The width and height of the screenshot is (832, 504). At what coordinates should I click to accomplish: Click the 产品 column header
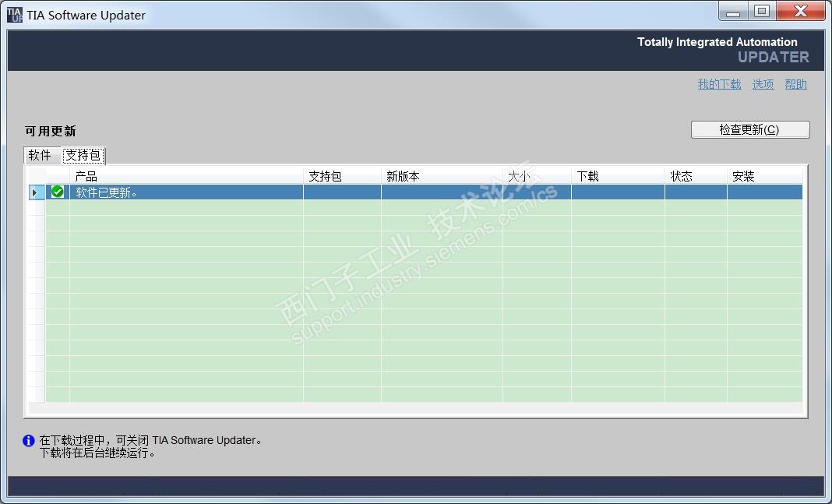(x=186, y=176)
